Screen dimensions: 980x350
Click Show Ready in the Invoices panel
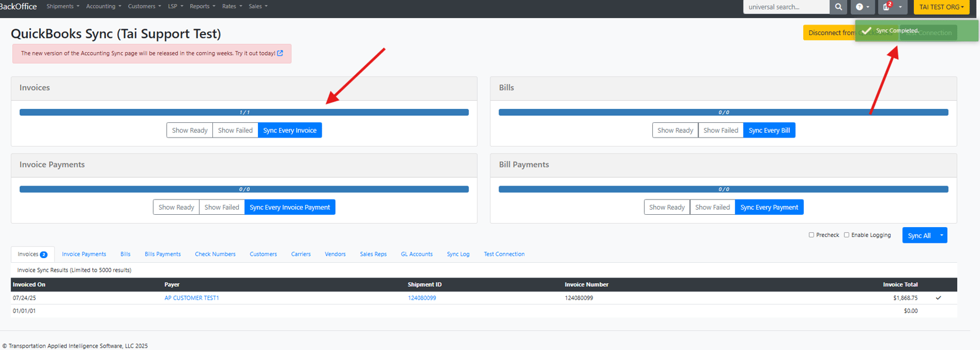tap(190, 131)
